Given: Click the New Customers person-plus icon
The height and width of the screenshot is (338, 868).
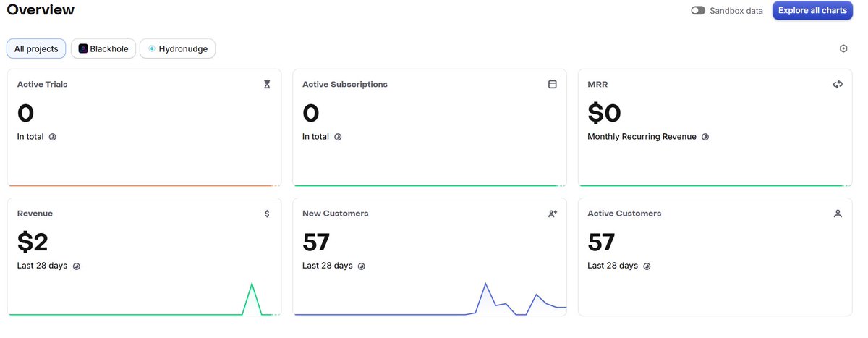Looking at the screenshot, I should (x=553, y=214).
